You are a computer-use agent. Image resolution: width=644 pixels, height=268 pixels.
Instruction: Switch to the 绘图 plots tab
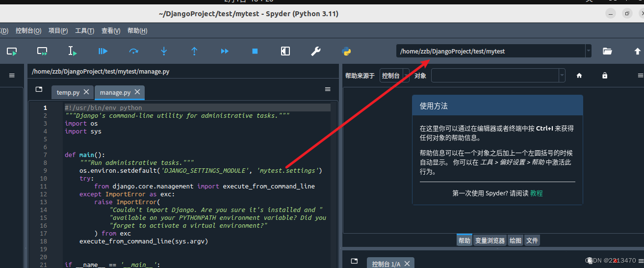pos(515,241)
